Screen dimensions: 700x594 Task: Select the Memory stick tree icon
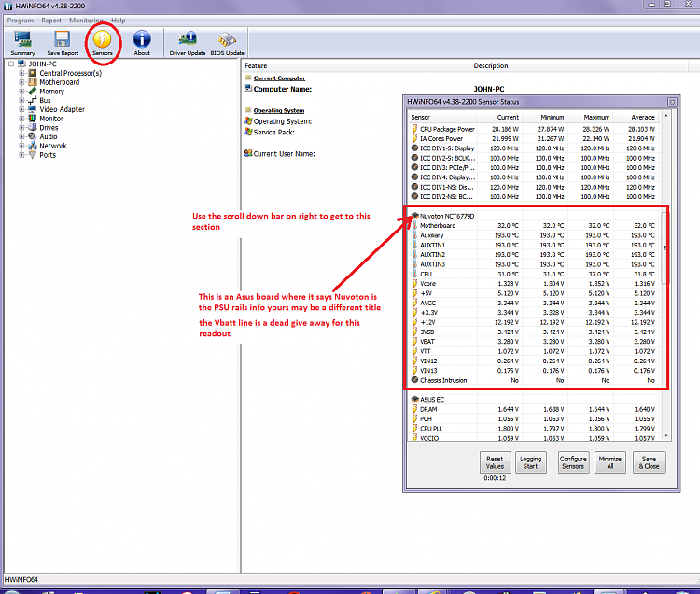coord(32,92)
